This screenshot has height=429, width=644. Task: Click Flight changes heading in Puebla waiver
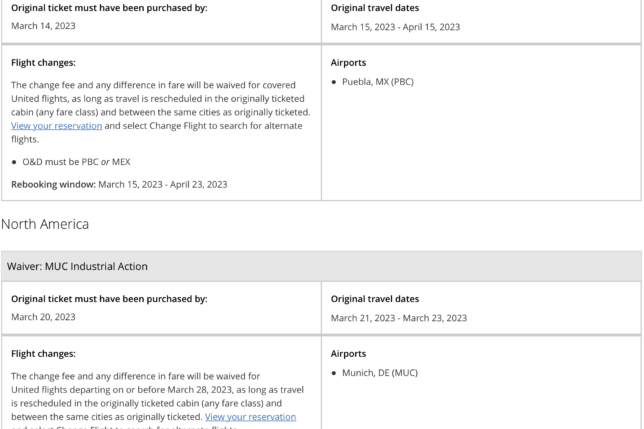coord(43,63)
